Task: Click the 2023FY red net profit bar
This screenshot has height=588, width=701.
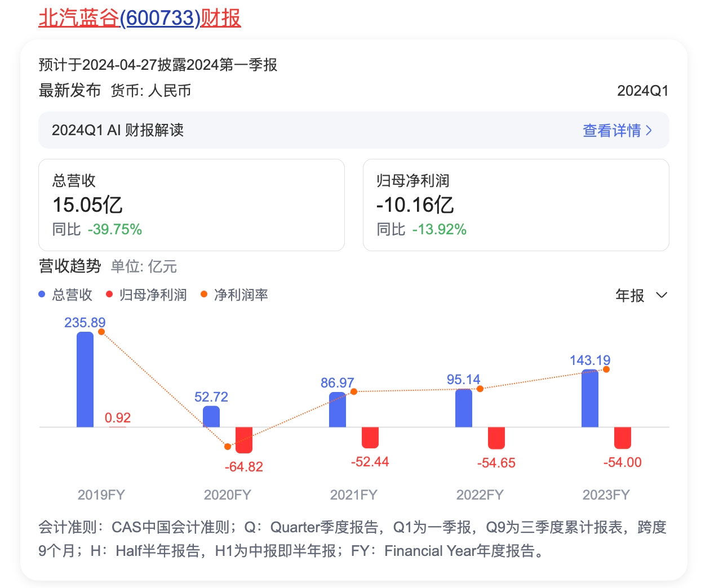Action: pos(623,438)
